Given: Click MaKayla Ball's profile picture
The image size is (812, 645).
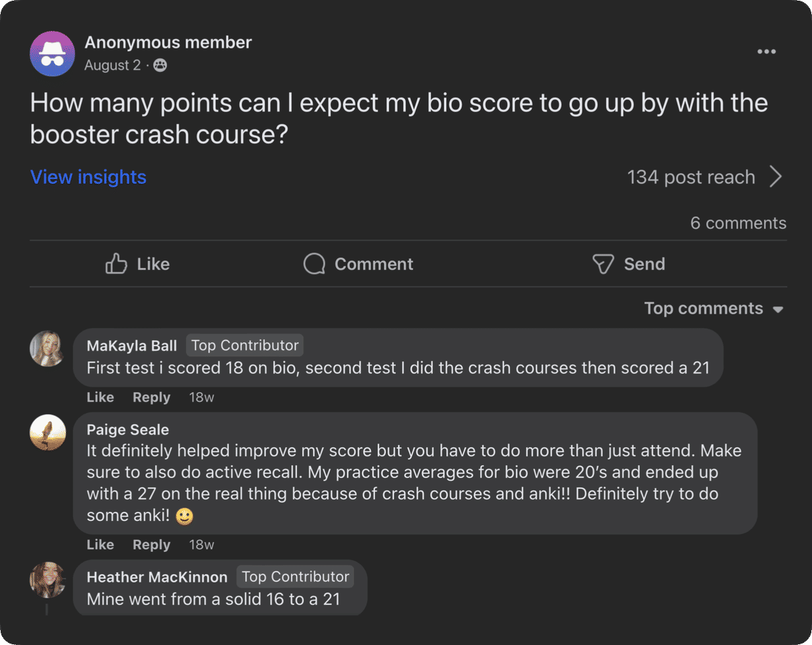Looking at the screenshot, I should (x=47, y=349).
